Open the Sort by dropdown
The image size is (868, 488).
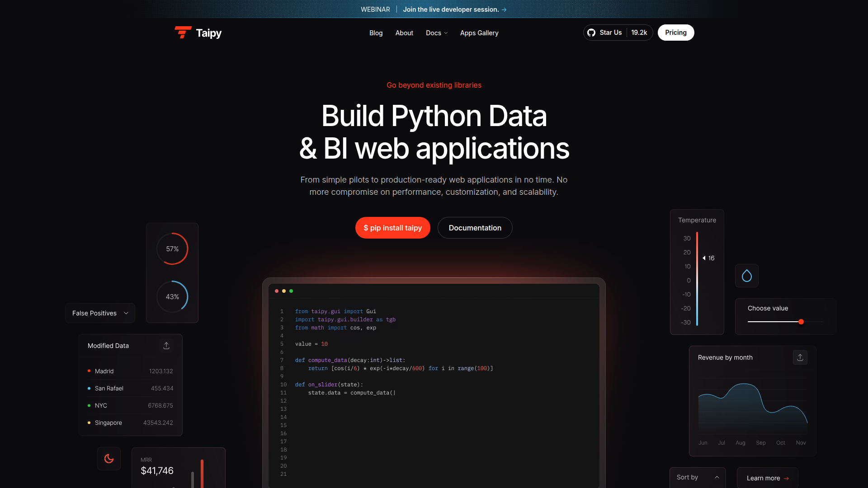tap(698, 477)
